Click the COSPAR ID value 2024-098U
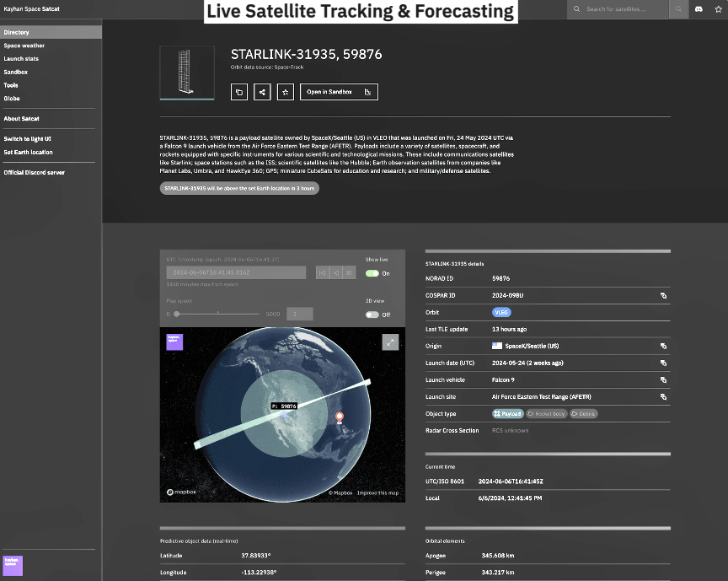Screen dimensions: 728x581 click(x=507, y=296)
